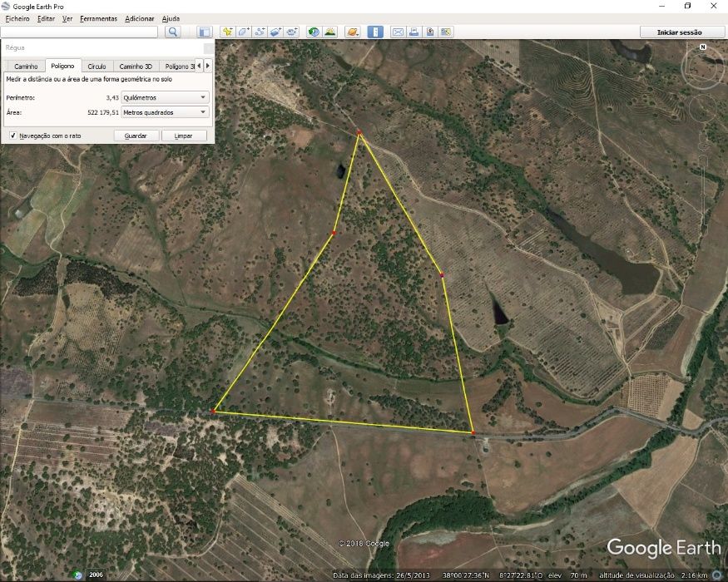728x582 pixels.
Task: Open the Quilómetros unit dropdown
Action: click(x=165, y=97)
